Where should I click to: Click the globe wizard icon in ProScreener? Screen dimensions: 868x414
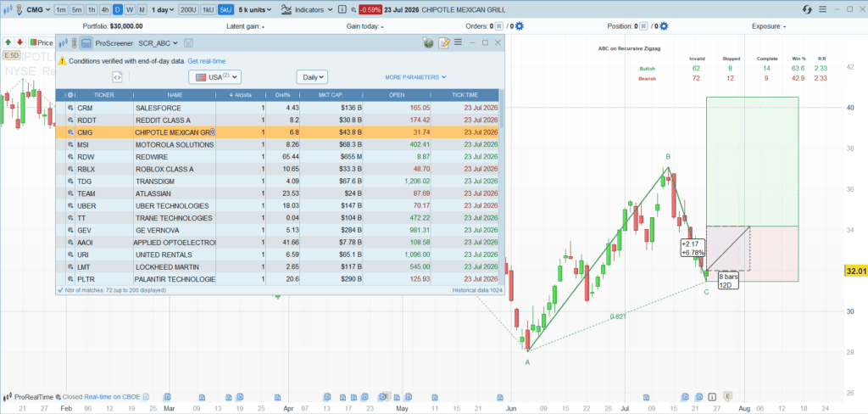coord(428,42)
